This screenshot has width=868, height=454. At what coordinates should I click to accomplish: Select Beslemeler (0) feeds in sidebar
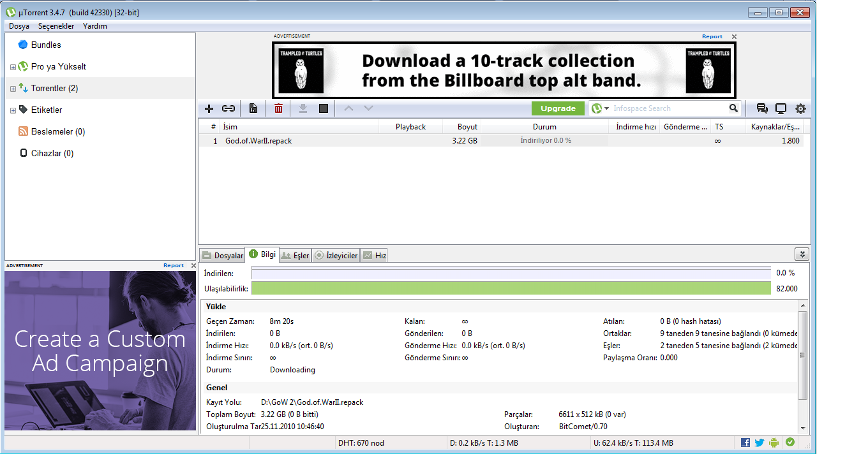click(x=57, y=131)
